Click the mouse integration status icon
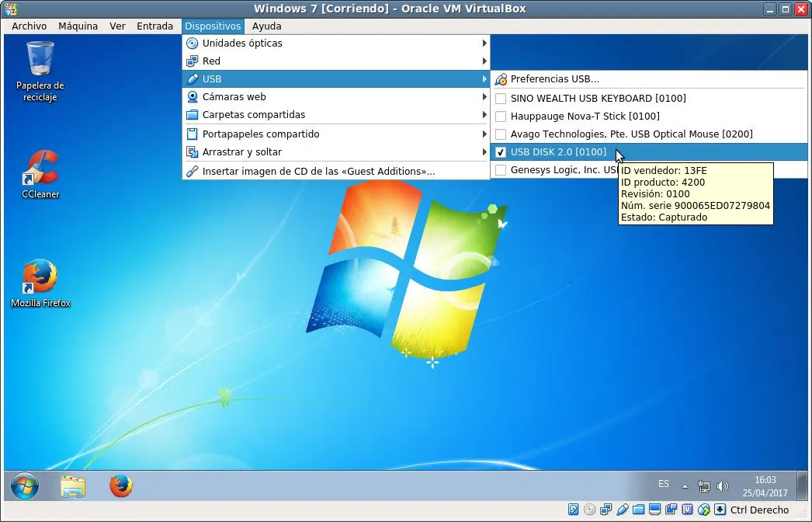Image resolution: width=812 pixels, height=522 pixels. pyautogui.click(x=704, y=510)
